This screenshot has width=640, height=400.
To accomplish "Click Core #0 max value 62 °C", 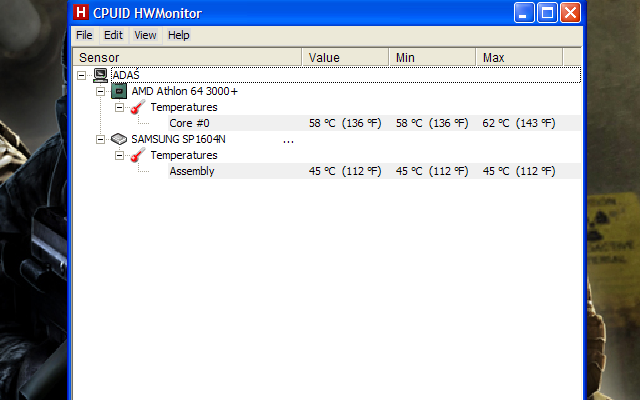I will tap(519, 123).
